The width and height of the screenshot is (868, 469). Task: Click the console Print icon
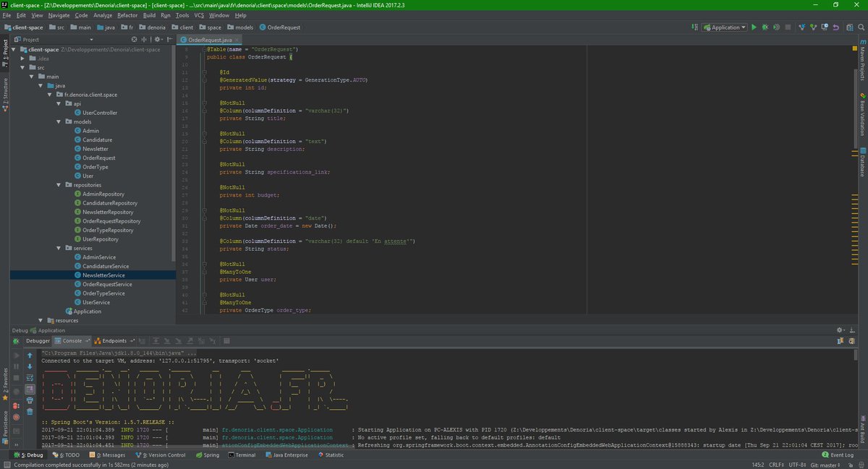pos(30,400)
